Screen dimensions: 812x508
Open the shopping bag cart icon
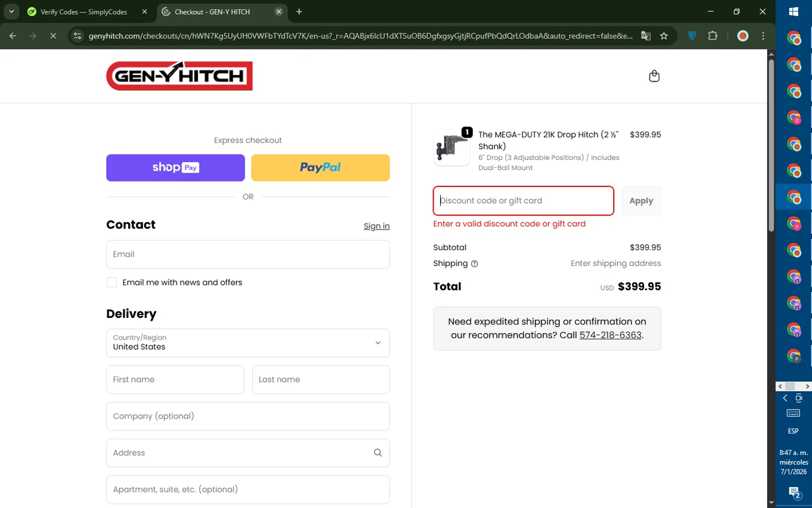[x=654, y=76]
